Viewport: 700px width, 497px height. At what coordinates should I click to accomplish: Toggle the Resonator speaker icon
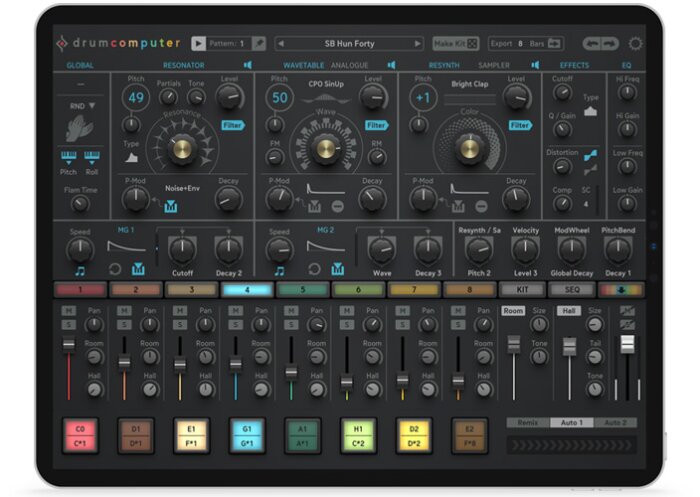(x=247, y=65)
